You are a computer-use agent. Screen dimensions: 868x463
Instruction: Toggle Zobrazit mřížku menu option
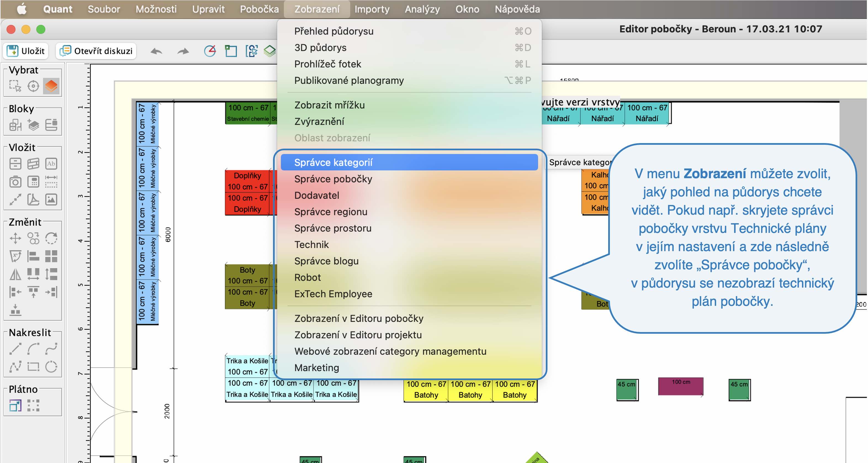409,105
